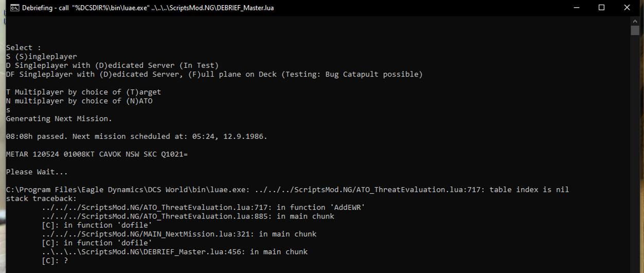The image size is (644, 273).
Task: Click the vertical scrollbar thumb
Action: point(635,30)
